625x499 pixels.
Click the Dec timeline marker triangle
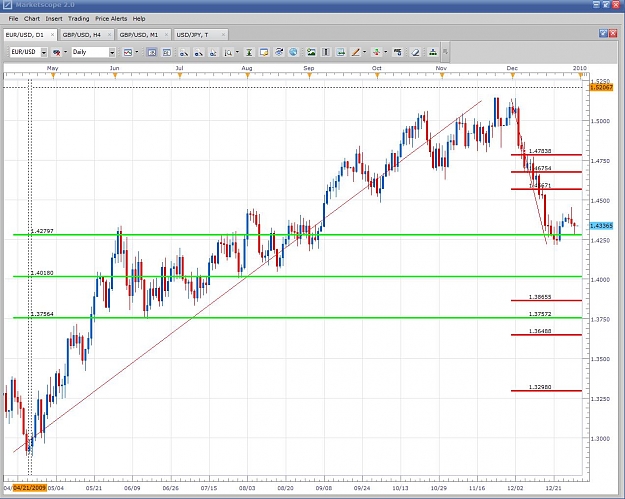coord(513,76)
